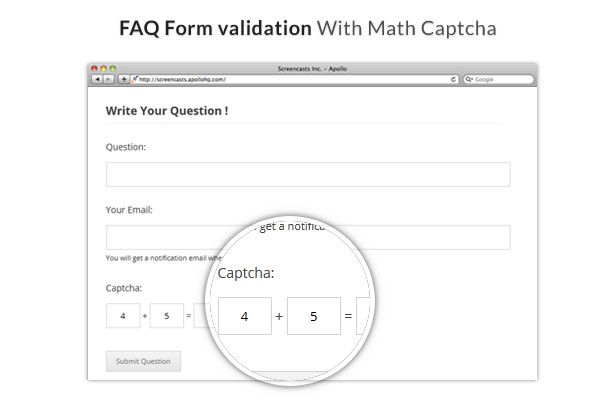Viewport: 615px width, 400px height.
Task: Click the plus add-bookmark button
Action: tap(124, 79)
